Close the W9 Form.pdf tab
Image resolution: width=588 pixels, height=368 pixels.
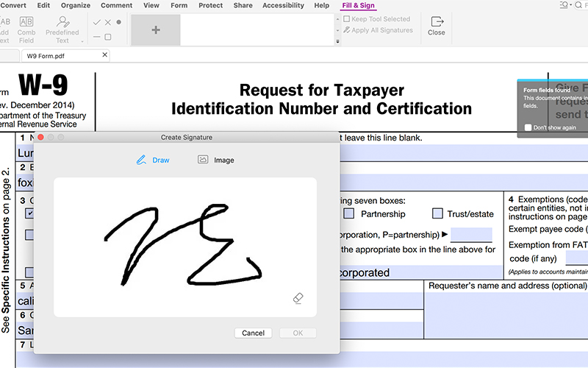[104, 54]
